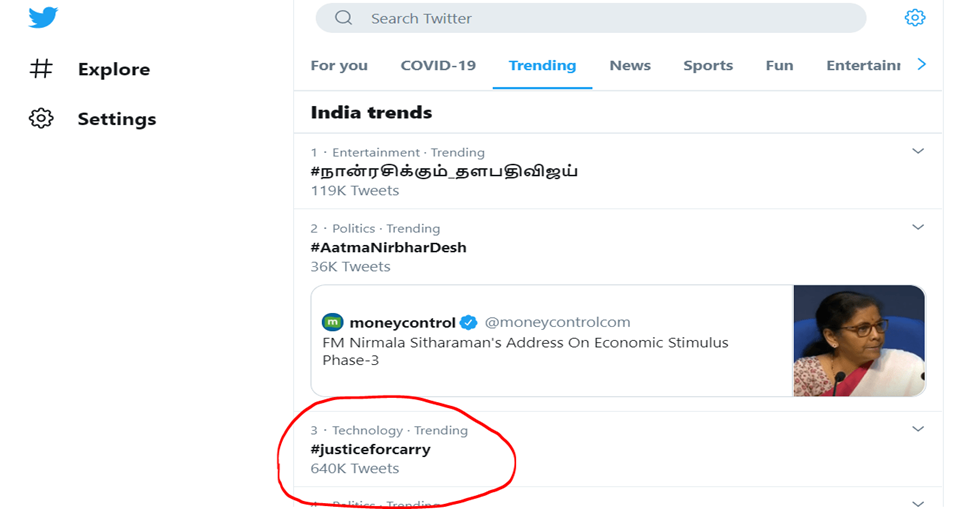Click the Search Twitter input field

pyautogui.click(x=591, y=18)
